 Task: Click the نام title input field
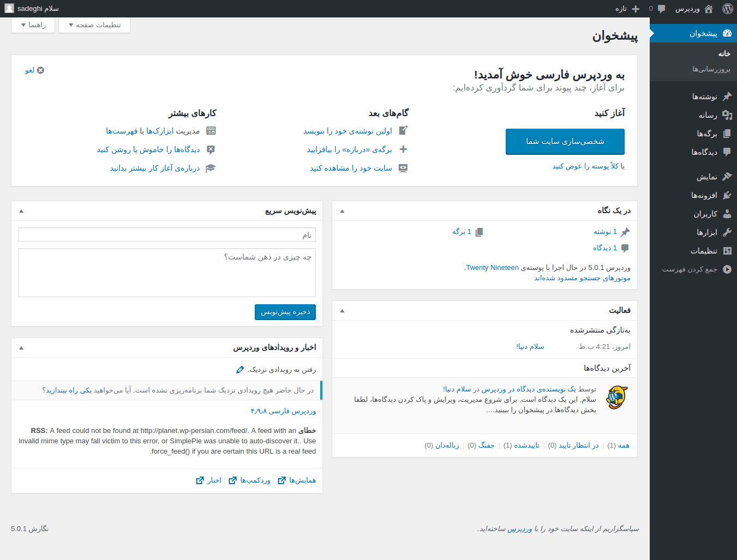tap(167, 234)
